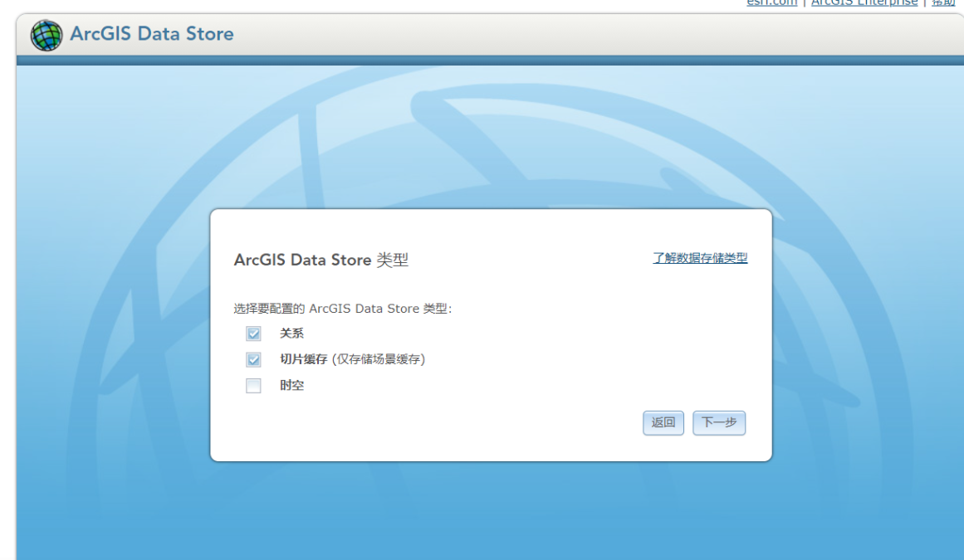
Task: Open the 了解数据存储类型 help link
Action: (x=700, y=258)
